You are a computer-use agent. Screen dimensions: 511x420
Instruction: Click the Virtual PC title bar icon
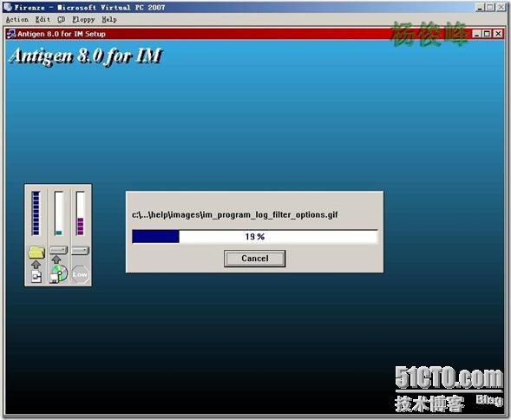coord(8,7)
